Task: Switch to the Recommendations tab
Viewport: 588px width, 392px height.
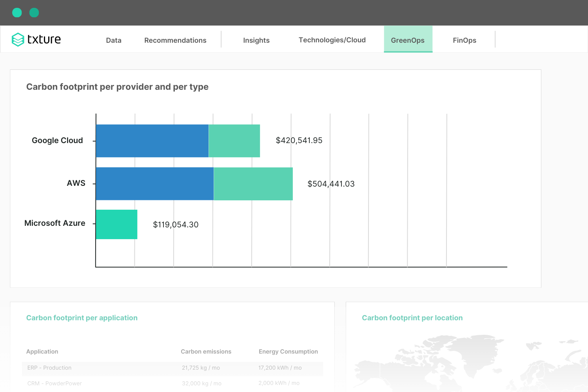Action: pos(175,40)
